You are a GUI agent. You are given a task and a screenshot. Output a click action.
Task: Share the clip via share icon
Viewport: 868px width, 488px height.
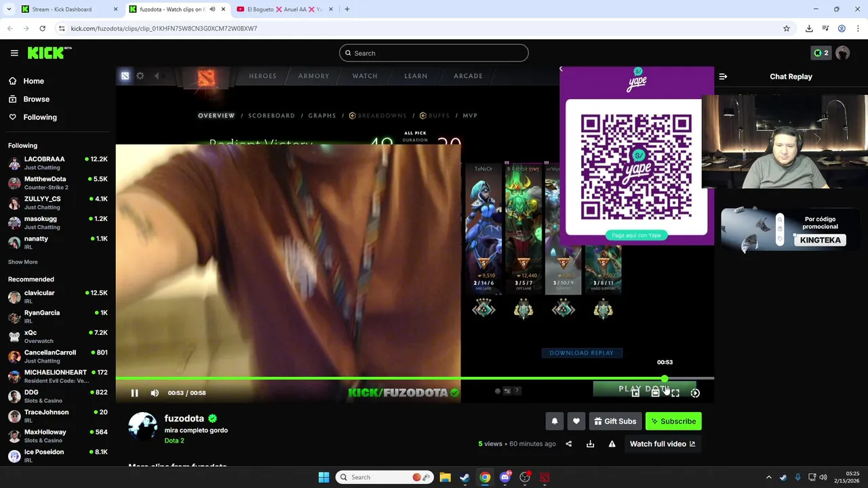pos(569,444)
